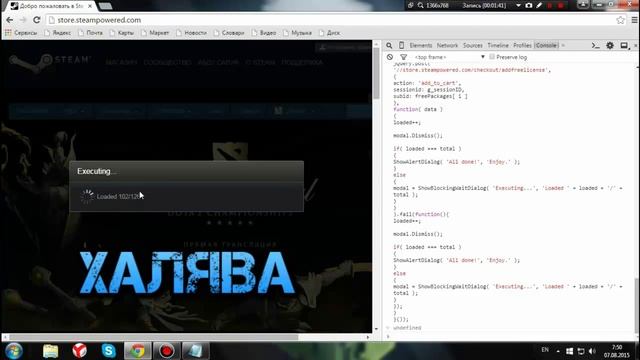
Task: Enable the Preserve log checkbox
Action: point(492,57)
